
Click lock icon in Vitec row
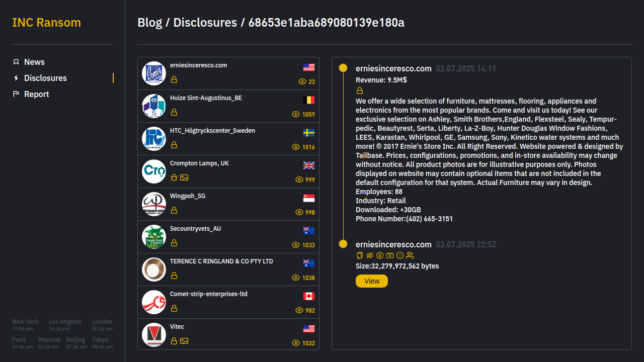pos(174,341)
